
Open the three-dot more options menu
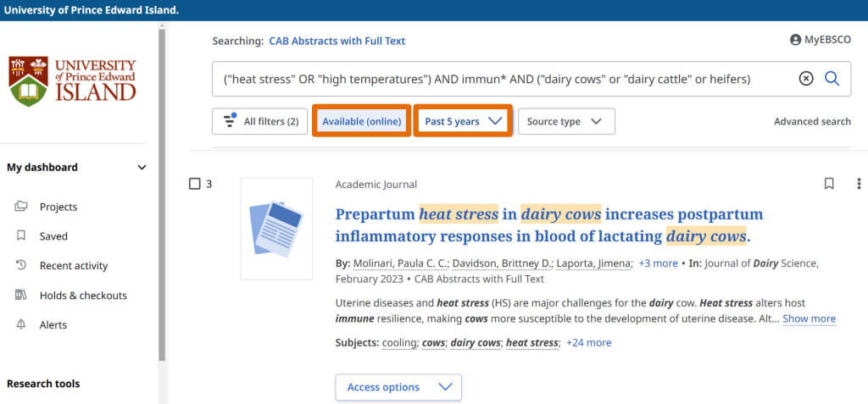click(x=859, y=184)
